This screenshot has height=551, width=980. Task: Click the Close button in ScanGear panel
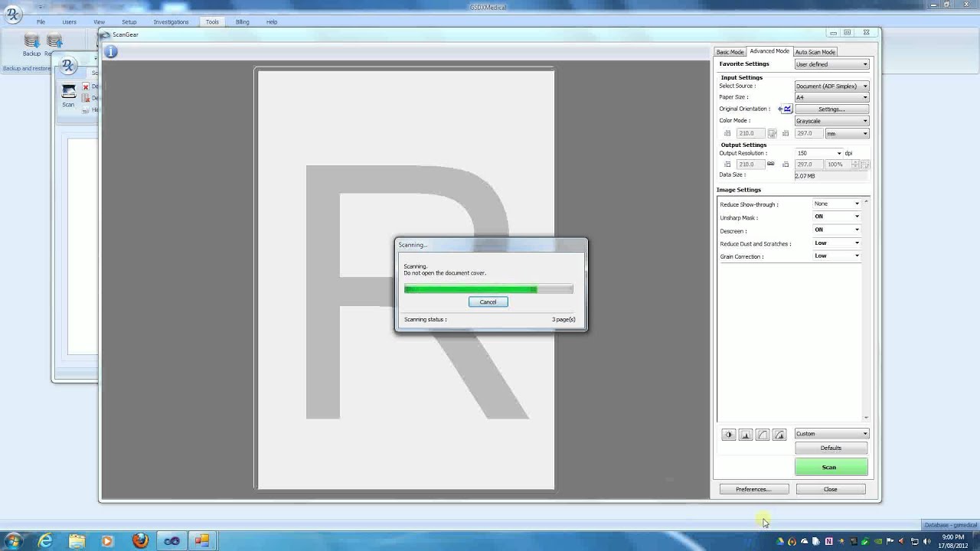tap(831, 489)
